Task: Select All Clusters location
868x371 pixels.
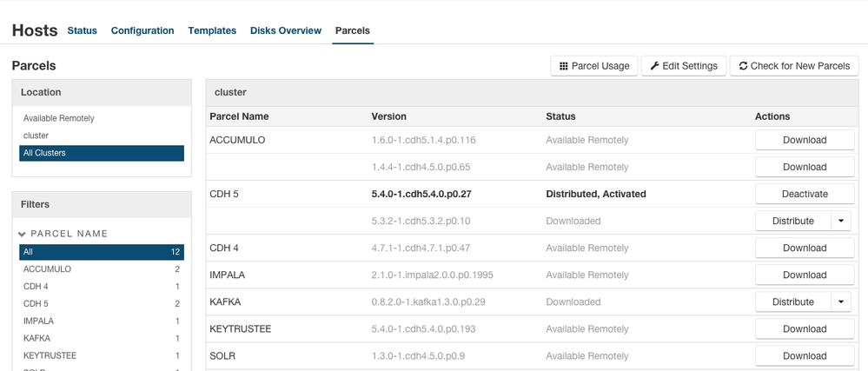Action: 102,153
